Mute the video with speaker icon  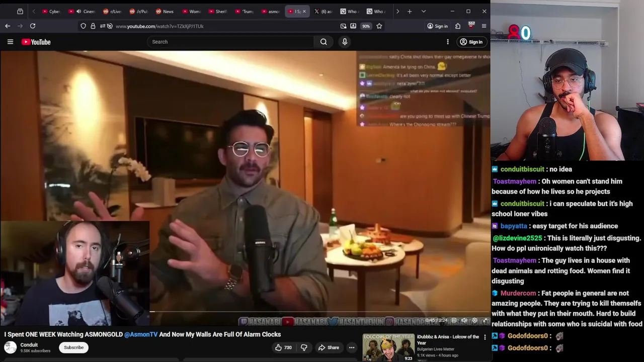464,320
